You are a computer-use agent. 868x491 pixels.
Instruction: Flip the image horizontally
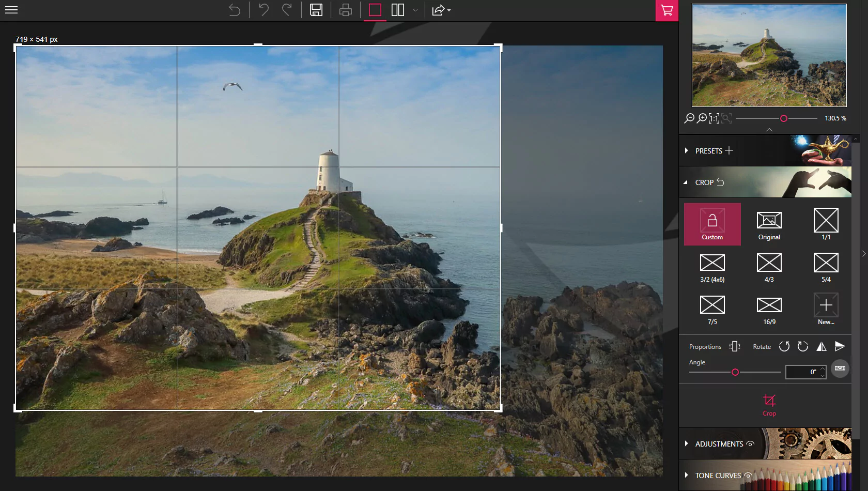(x=822, y=346)
